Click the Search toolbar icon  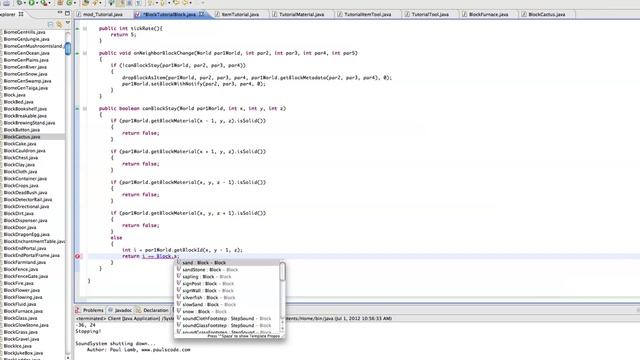click(x=95, y=2)
